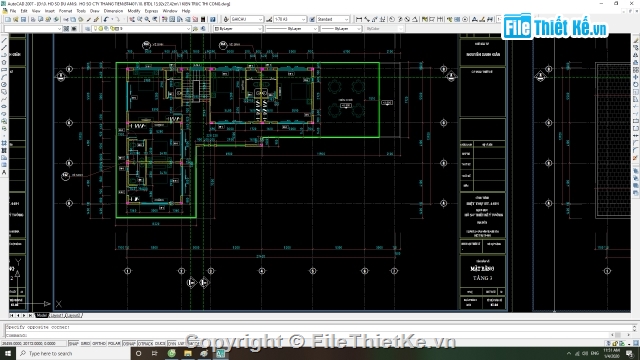
Task: Click the Windows Start button
Action: (8, 353)
